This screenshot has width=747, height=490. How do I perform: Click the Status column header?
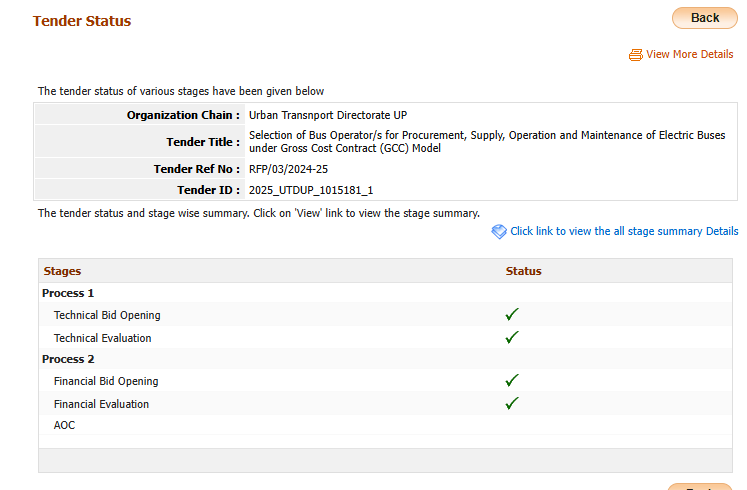pos(524,271)
